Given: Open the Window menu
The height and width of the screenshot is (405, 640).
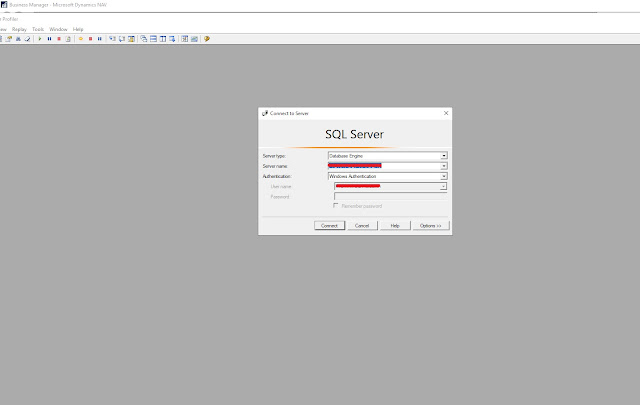Looking at the screenshot, I should coord(58,29).
